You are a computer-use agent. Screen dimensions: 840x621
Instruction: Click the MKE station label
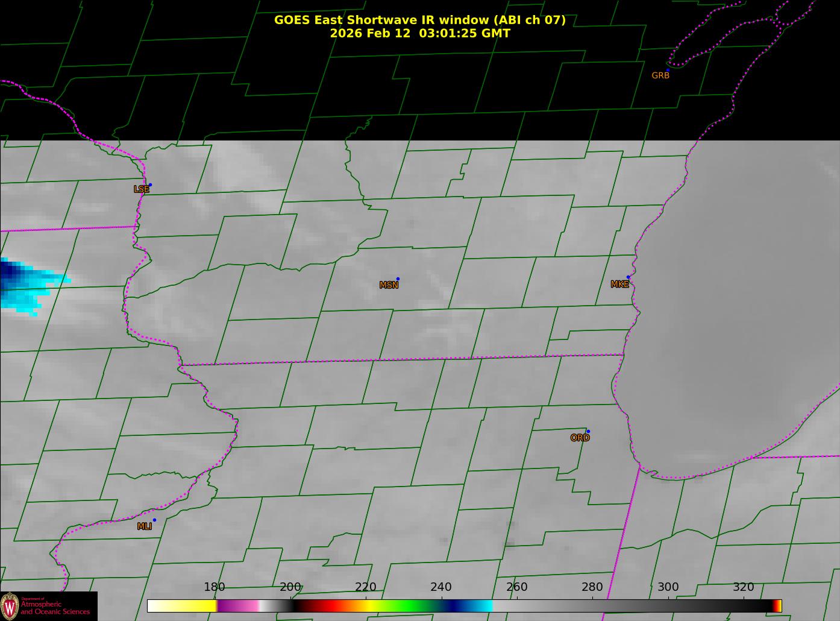[x=619, y=284]
